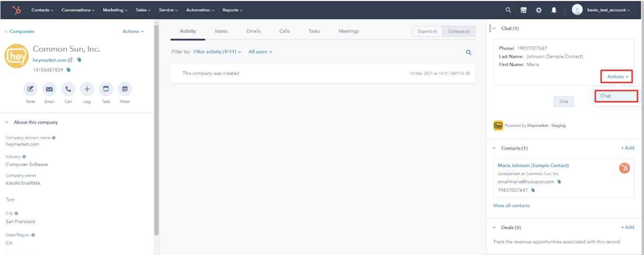Open the Marketing menu

115,10
